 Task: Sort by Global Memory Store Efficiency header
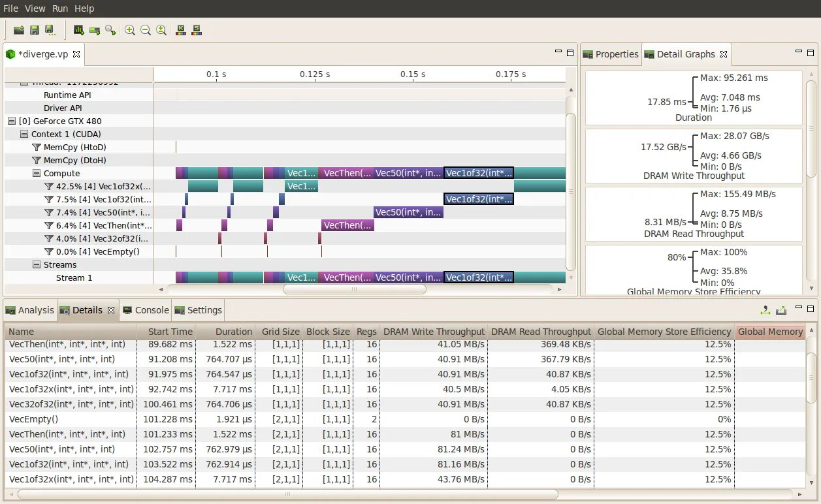click(x=664, y=332)
